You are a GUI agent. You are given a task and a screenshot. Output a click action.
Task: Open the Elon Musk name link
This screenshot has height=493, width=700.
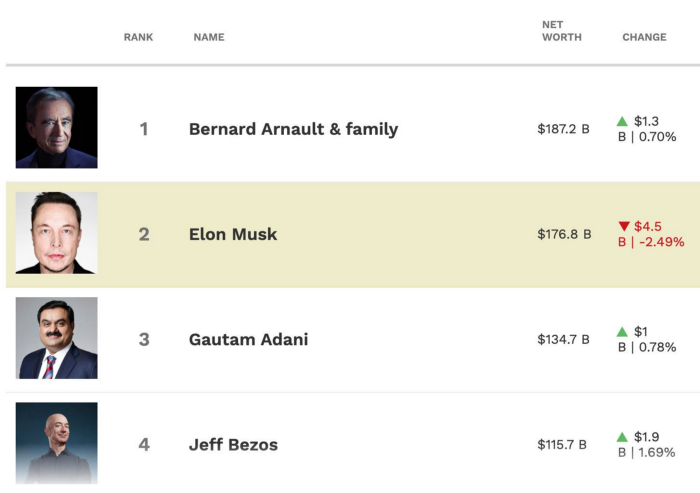pyautogui.click(x=233, y=234)
